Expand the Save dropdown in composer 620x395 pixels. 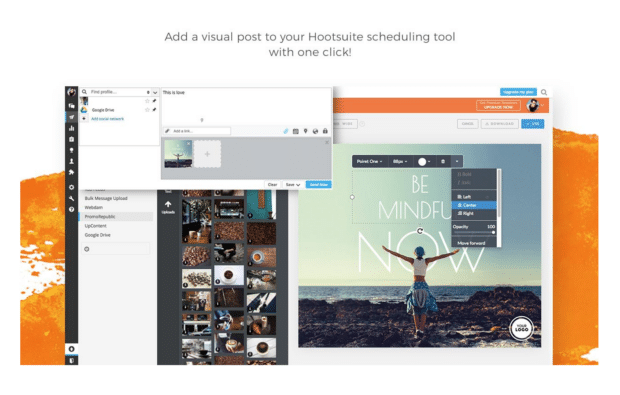click(x=293, y=185)
